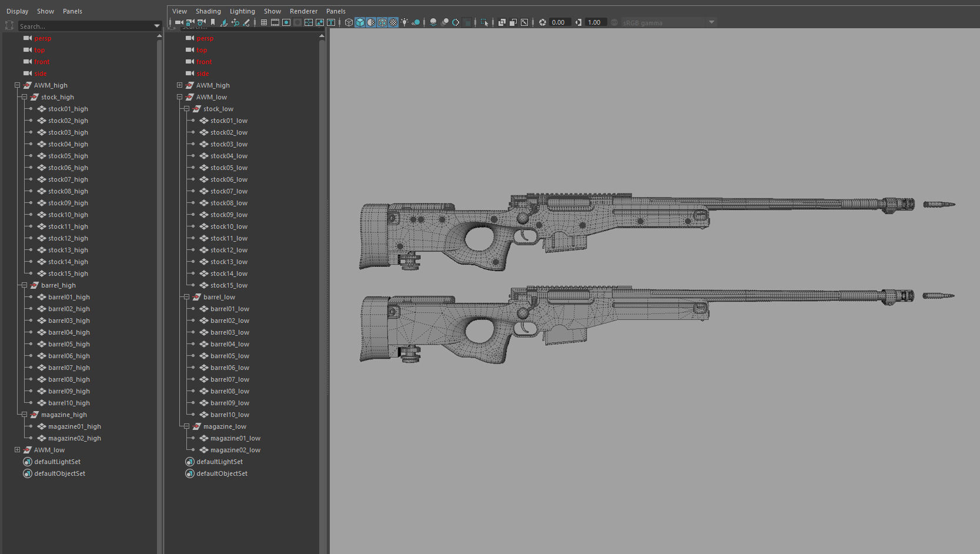Expand AWM_low group in left outliner
Image resolution: width=980 pixels, height=554 pixels.
[17, 450]
